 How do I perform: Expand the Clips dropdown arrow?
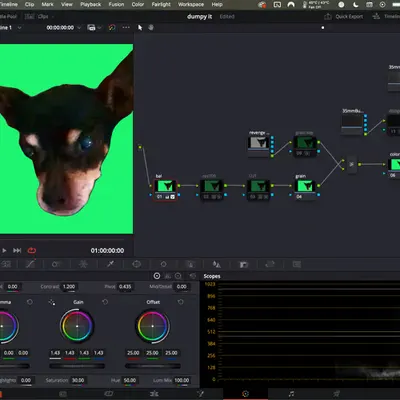pyautogui.click(x=53, y=16)
